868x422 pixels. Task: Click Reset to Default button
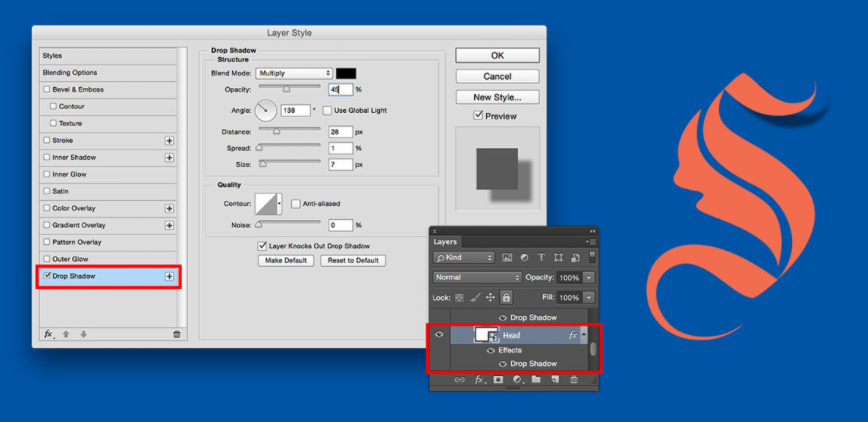(x=353, y=261)
